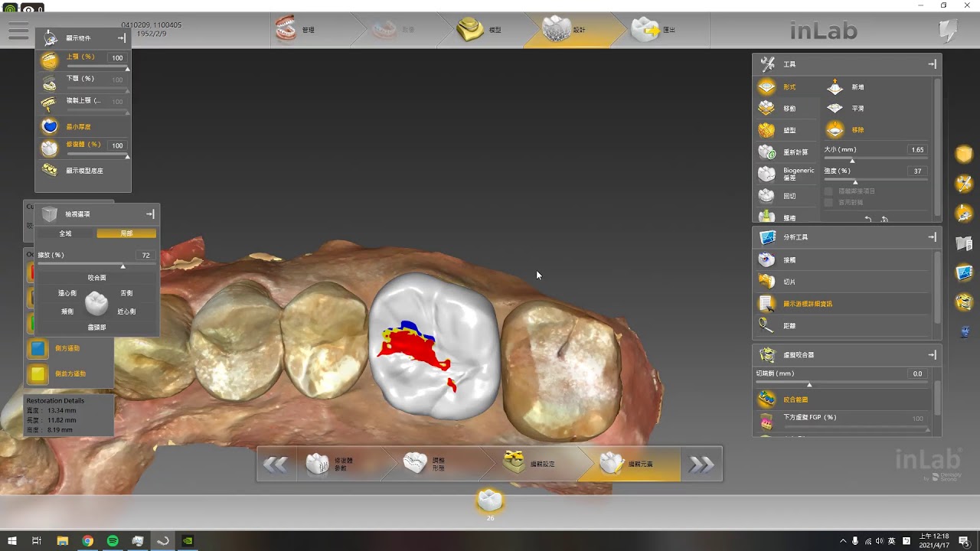This screenshot has height=551, width=980.
Task: Adjust the 縮放 zoom slider
Action: tap(97, 265)
